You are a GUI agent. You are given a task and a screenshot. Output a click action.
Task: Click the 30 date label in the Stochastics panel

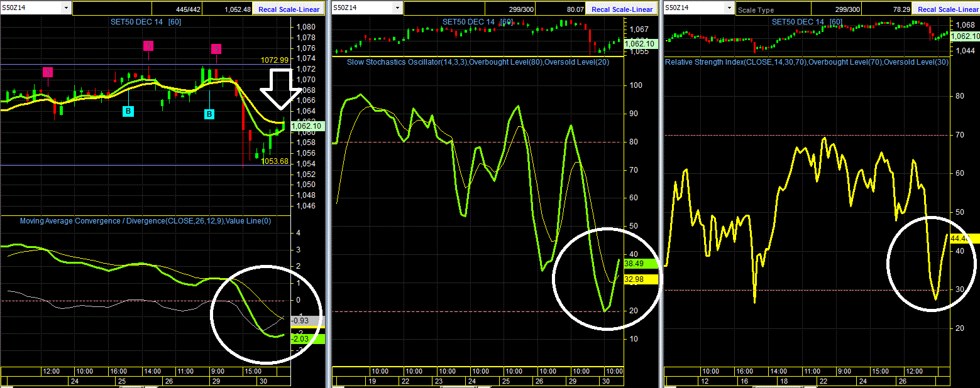coord(605,381)
